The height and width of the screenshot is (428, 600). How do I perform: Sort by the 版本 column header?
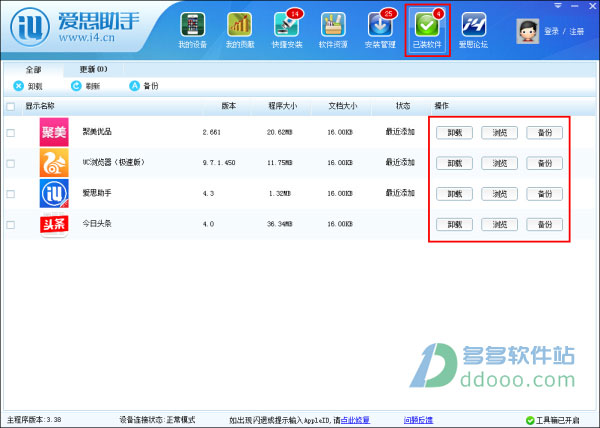pyautogui.click(x=228, y=106)
